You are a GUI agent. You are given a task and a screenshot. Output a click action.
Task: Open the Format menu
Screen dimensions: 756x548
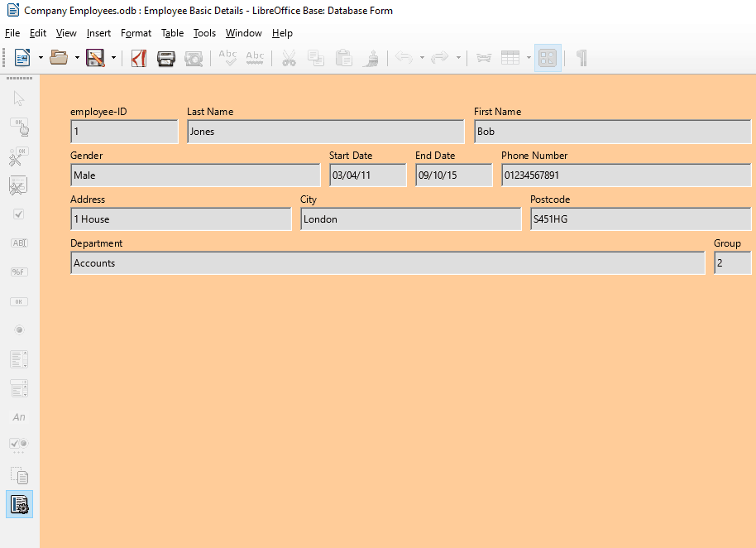pyautogui.click(x=136, y=33)
